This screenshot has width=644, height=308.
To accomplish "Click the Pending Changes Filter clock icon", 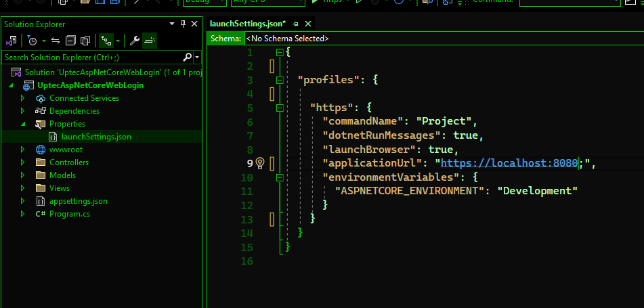I will click(32, 41).
